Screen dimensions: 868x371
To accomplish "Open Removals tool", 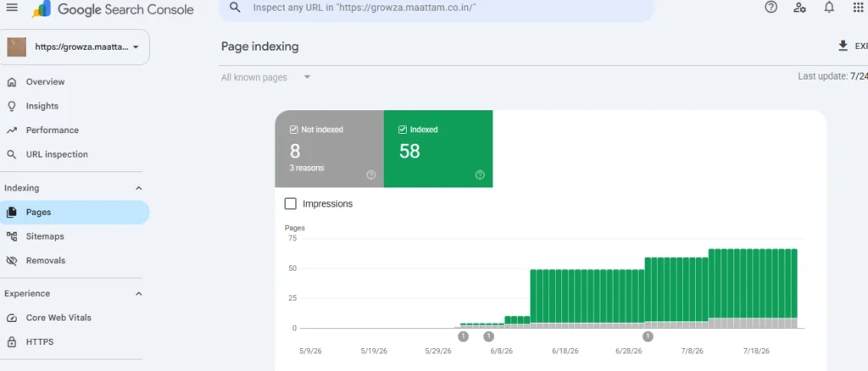I will click(46, 260).
